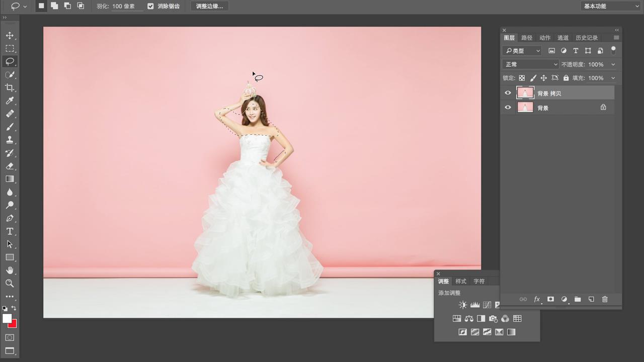The height and width of the screenshot is (362, 644).
Task: Hide the 背景 layer visibility eye
Action: tap(508, 108)
